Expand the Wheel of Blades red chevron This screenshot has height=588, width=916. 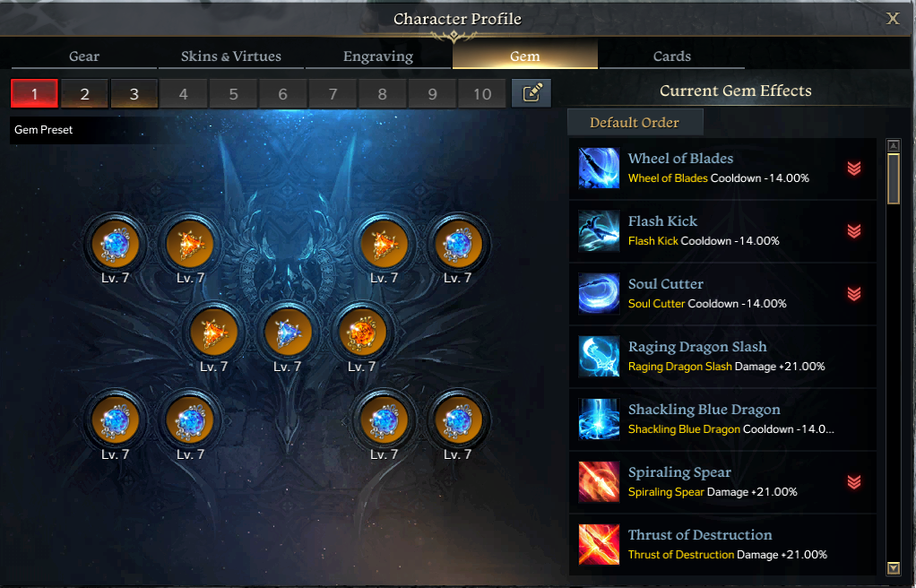pyautogui.click(x=854, y=169)
